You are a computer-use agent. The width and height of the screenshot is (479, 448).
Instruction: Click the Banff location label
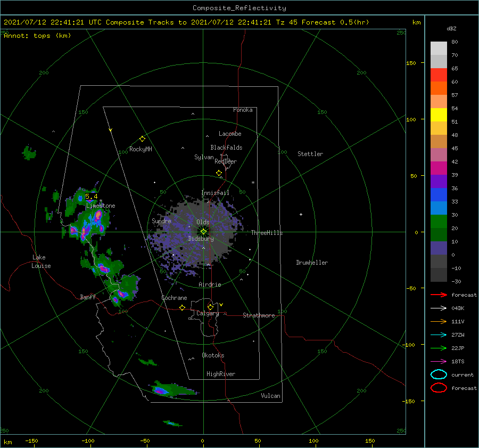coord(88,297)
